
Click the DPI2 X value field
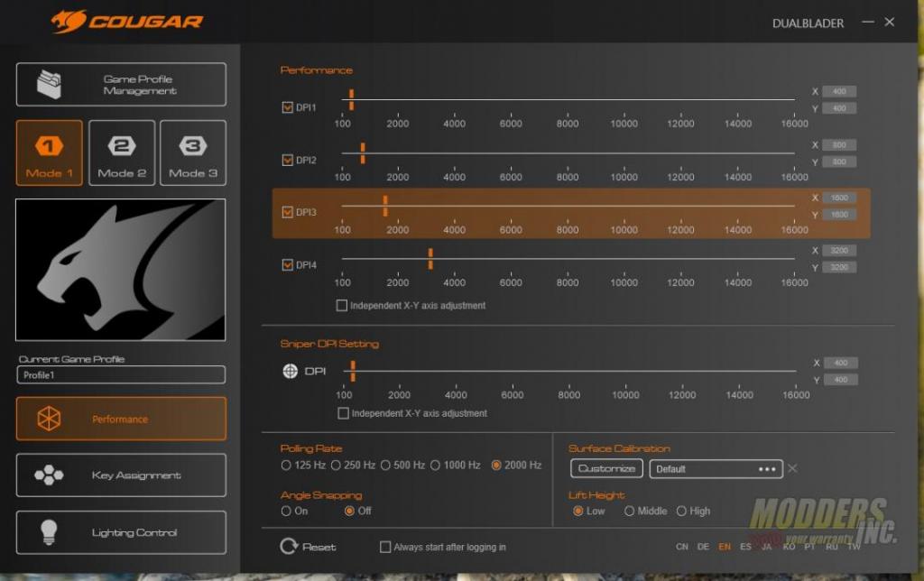[x=839, y=145]
